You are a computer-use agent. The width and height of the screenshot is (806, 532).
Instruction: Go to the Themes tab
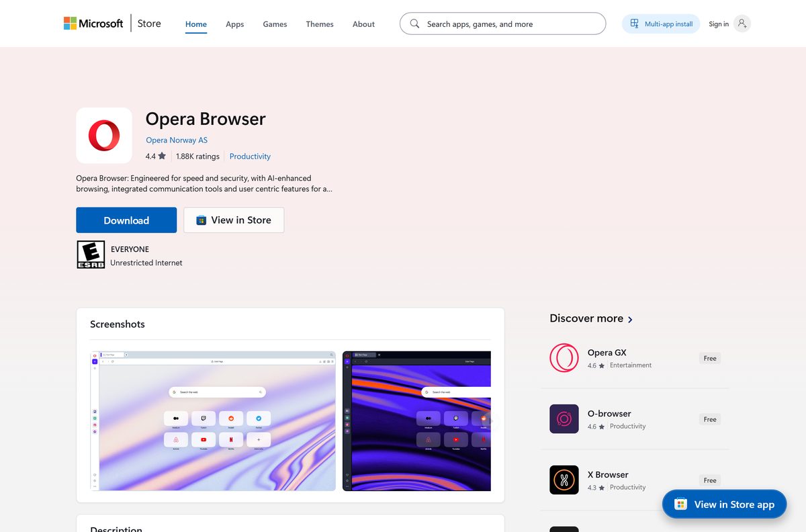[320, 24]
